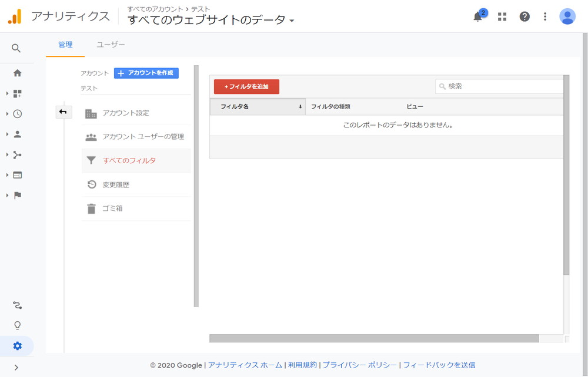The width and height of the screenshot is (588, 377).
Task: Click the 検索 filter search field
Action: click(499, 86)
